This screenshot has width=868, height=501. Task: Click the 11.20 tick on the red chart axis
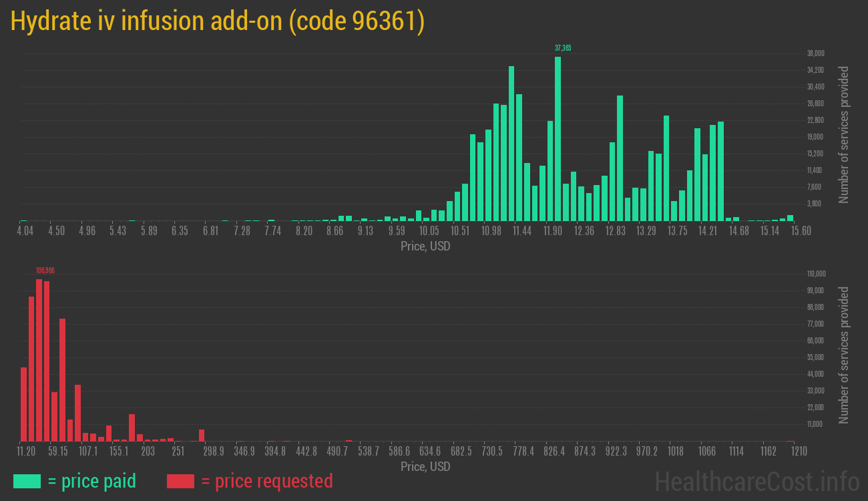point(27,452)
